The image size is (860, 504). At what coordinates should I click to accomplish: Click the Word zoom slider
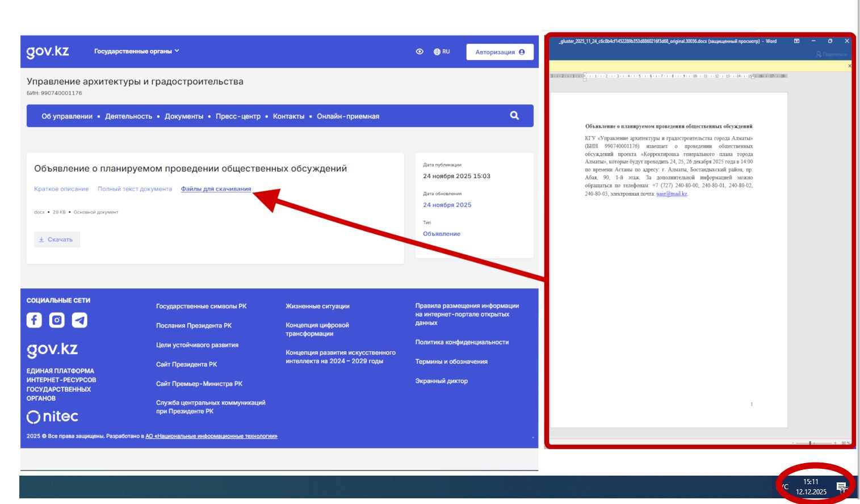(x=811, y=443)
